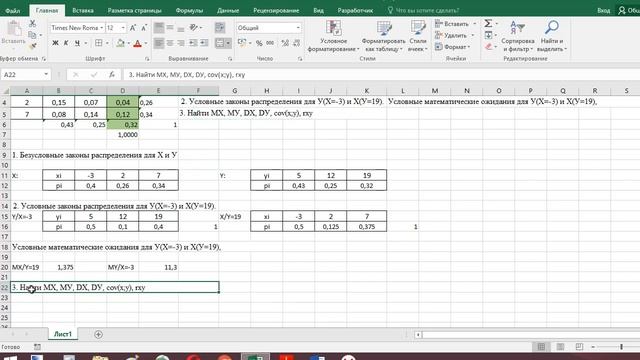Image resolution: width=640 pixels, height=360 pixels.
Task: Open the borders dropdown arrow
Action: (x=107, y=43)
